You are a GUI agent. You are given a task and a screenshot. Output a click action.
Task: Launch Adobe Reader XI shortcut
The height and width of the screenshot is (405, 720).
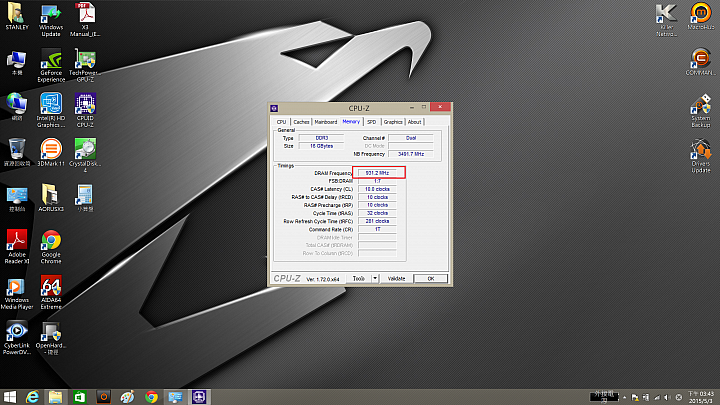point(17,247)
